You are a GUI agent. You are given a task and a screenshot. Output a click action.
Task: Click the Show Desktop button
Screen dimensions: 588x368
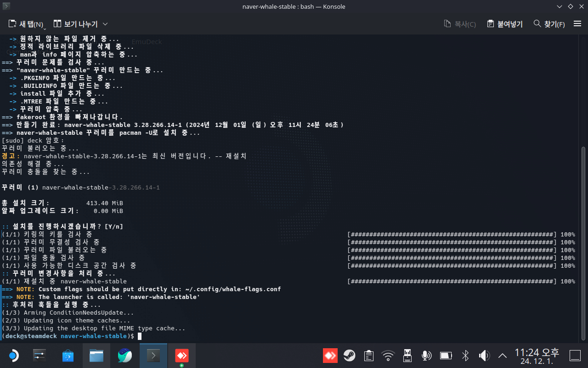pyautogui.click(x=575, y=356)
